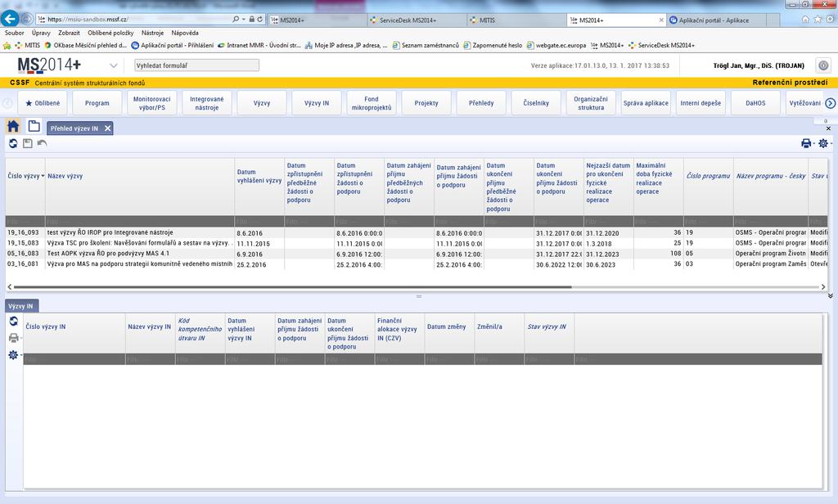Viewport: 838px width, 504px height.
Task: Click browser home icon
Action: coord(805,20)
